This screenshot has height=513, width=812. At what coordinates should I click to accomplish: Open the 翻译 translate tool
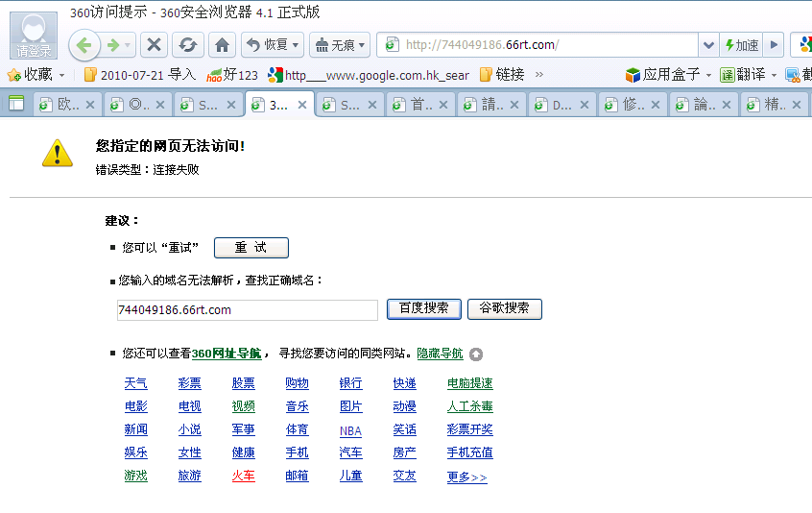click(x=749, y=75)
